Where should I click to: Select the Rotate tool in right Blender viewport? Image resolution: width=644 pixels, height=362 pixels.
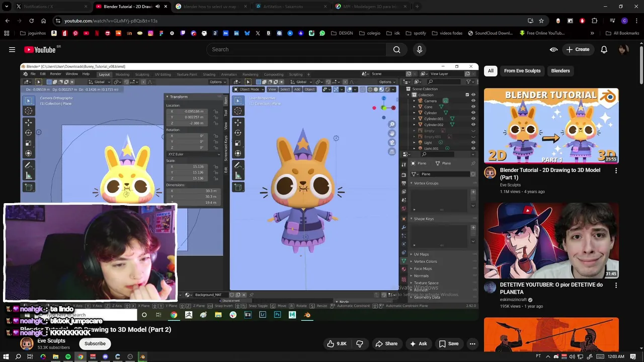[x=238, y=132]
